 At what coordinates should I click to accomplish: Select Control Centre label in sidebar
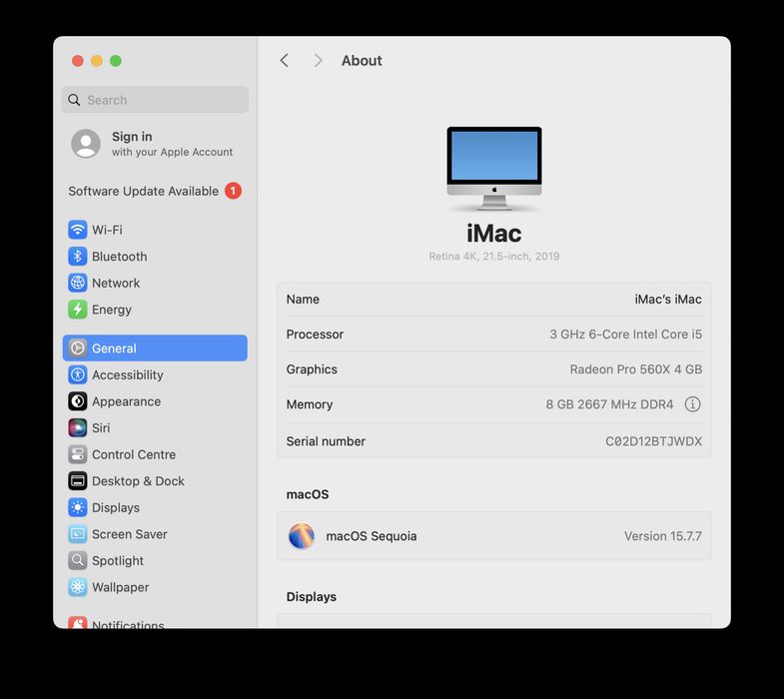(x=134, y=454)
